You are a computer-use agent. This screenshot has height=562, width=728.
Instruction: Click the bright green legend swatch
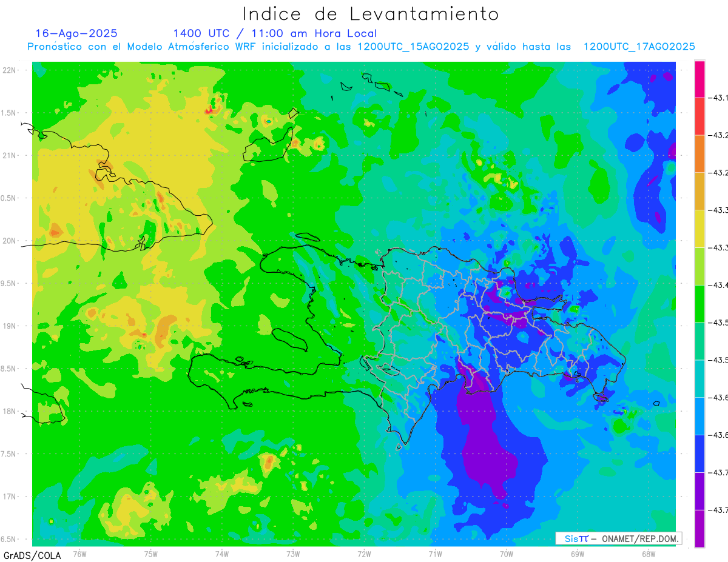pos(699,304)
